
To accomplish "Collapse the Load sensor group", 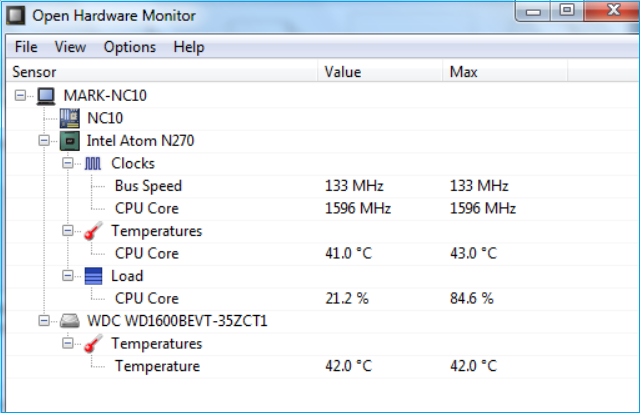I will click(67, 276).
